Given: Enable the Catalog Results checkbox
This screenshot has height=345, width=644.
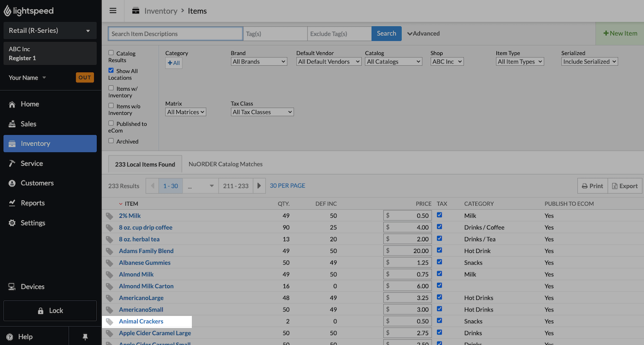Looking at the screenshot, I should (x=111, y=53).
